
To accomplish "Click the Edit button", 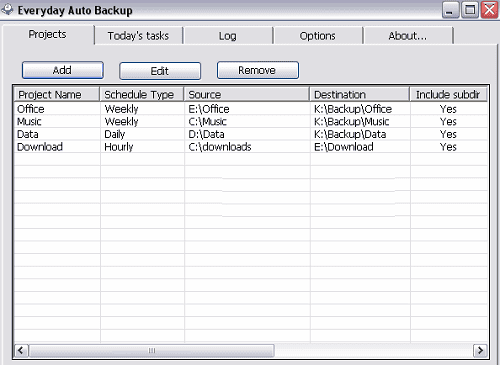I will coord(160,71).
